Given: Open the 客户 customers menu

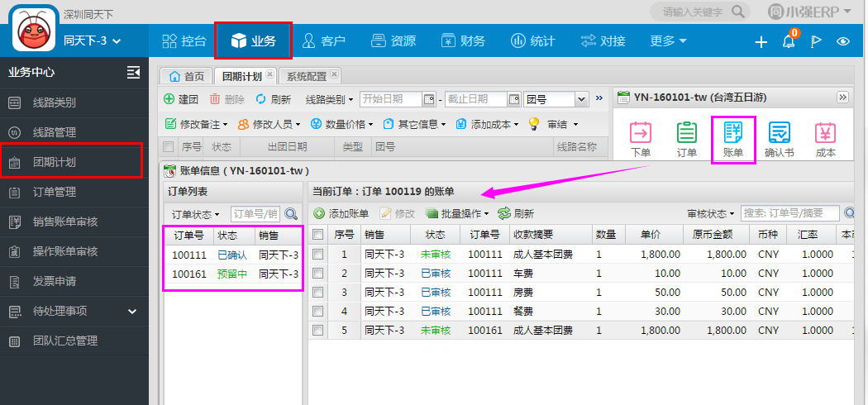Looking at the screenshot, I should point(323,41).
